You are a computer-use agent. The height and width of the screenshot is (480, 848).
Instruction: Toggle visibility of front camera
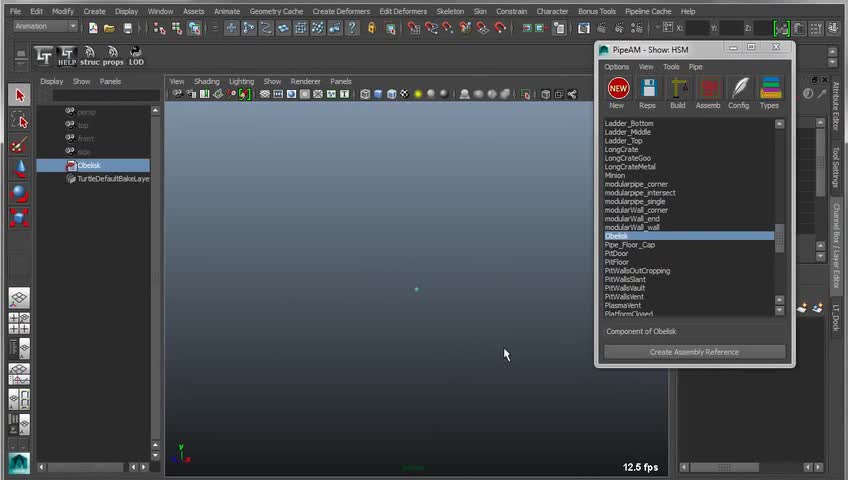(x=70, y=138)
